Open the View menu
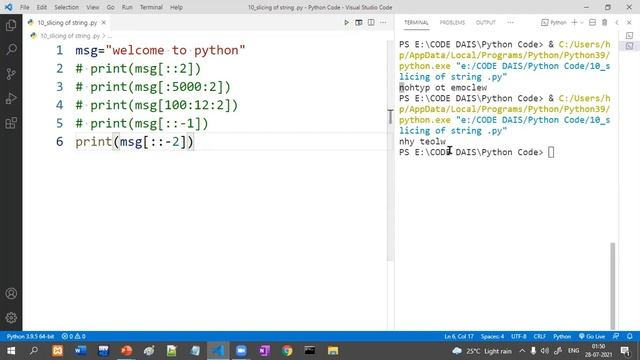640x360 pixels. pyautogui.click(x=93, y=7)
